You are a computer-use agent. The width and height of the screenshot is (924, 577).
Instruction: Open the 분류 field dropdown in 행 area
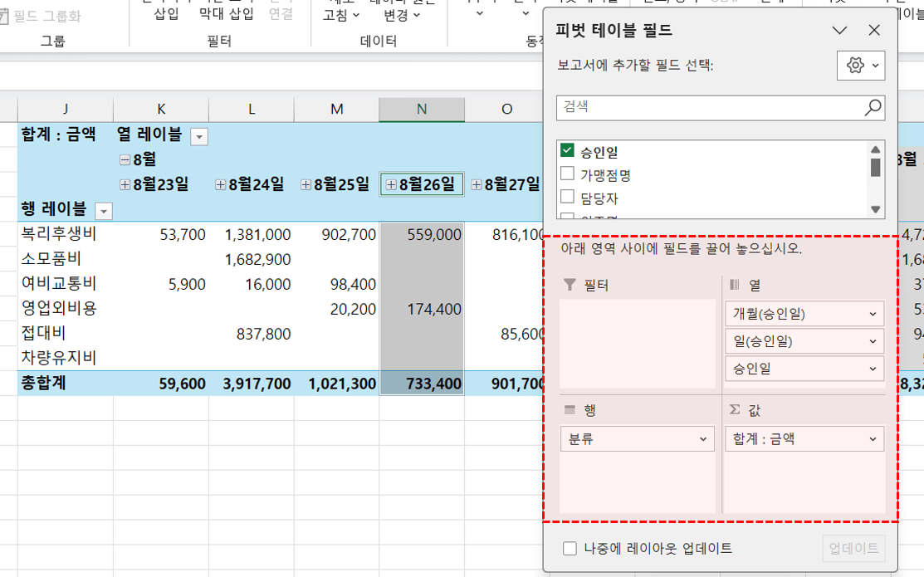pyautogui.click(x=704, y=438)
